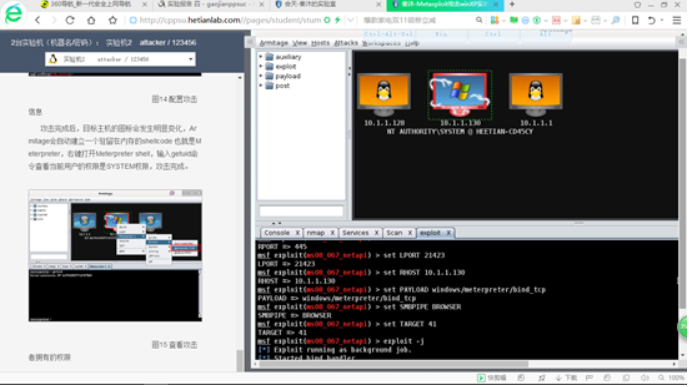
Task: Click the green play icon in status bar
Action: (481, 378)
